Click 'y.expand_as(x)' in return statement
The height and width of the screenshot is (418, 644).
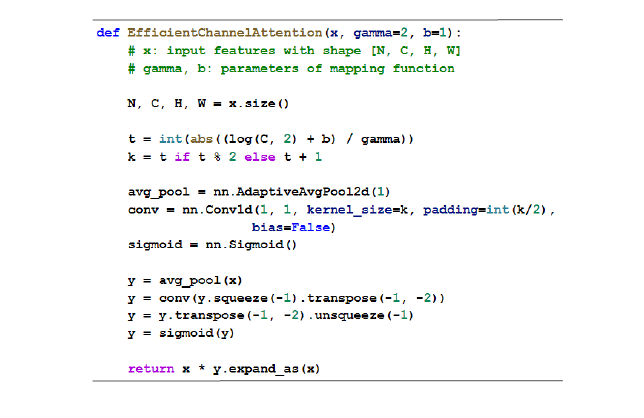[267, 369]
